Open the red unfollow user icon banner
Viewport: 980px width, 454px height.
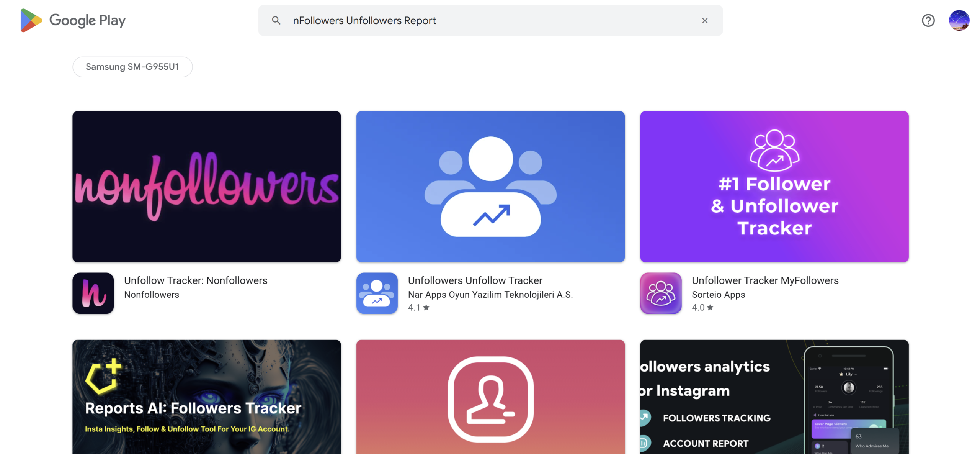(490, 397)
